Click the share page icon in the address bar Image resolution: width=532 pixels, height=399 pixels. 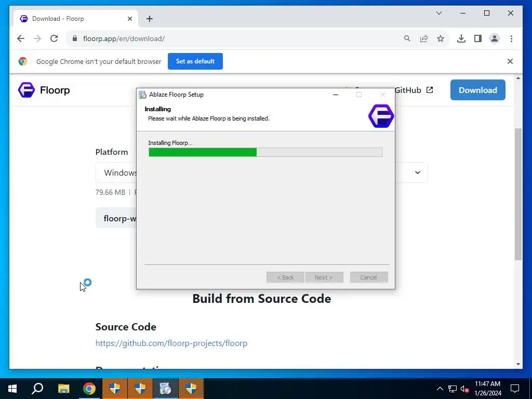424,38
